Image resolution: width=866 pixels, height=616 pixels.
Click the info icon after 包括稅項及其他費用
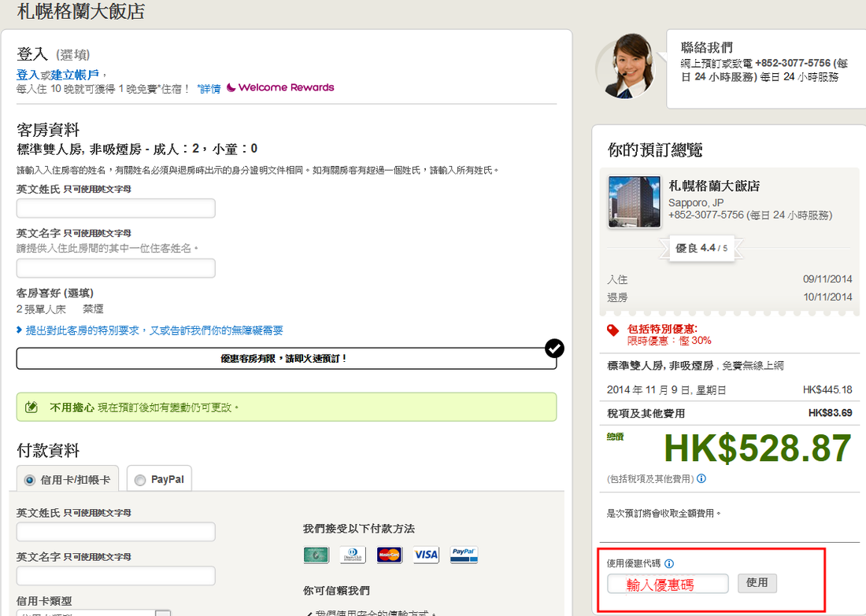pyautogui.click(x=701, y=478)
